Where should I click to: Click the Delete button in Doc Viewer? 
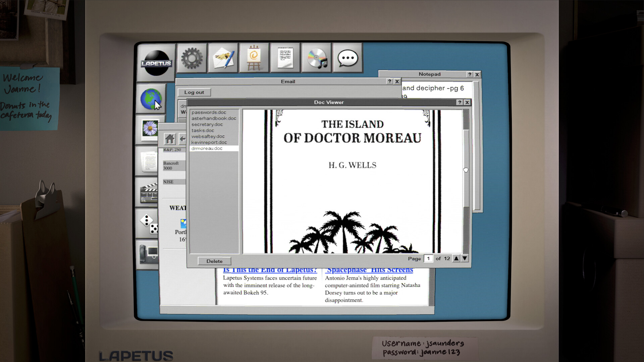coord(214,261)
